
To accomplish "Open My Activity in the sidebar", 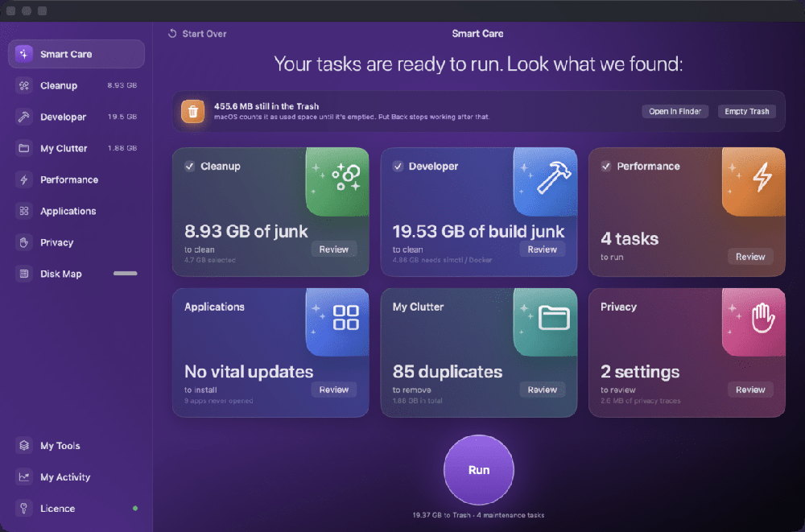I will point(76,476).
